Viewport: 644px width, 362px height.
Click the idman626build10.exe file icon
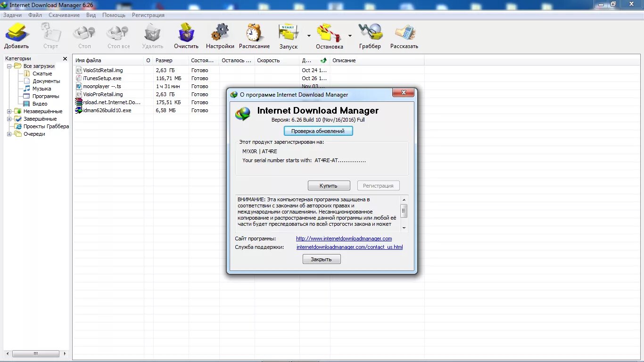coord(79,110)
